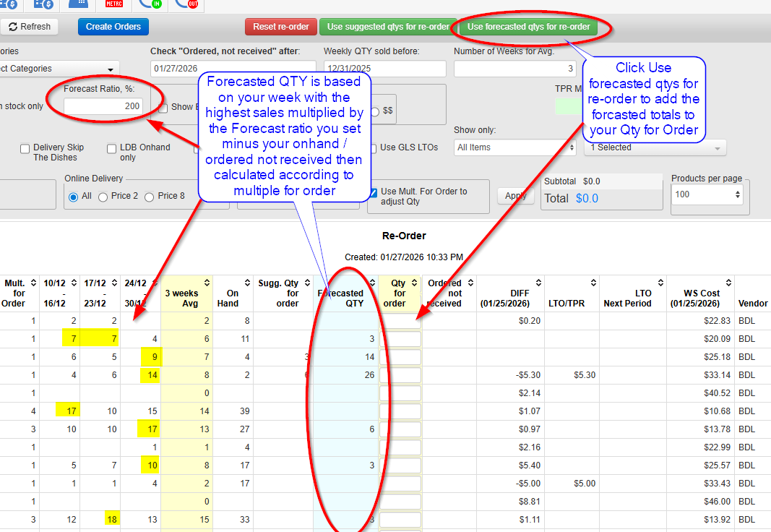Click WS Cost value $40.52
Viewport: 771px width, 532px height.
[717, 393]
